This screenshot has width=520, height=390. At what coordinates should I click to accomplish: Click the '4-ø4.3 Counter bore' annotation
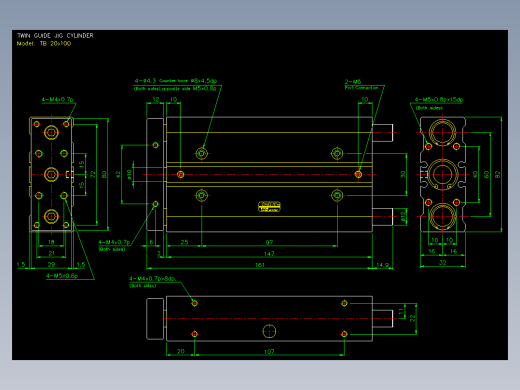(x=161, y=81)
